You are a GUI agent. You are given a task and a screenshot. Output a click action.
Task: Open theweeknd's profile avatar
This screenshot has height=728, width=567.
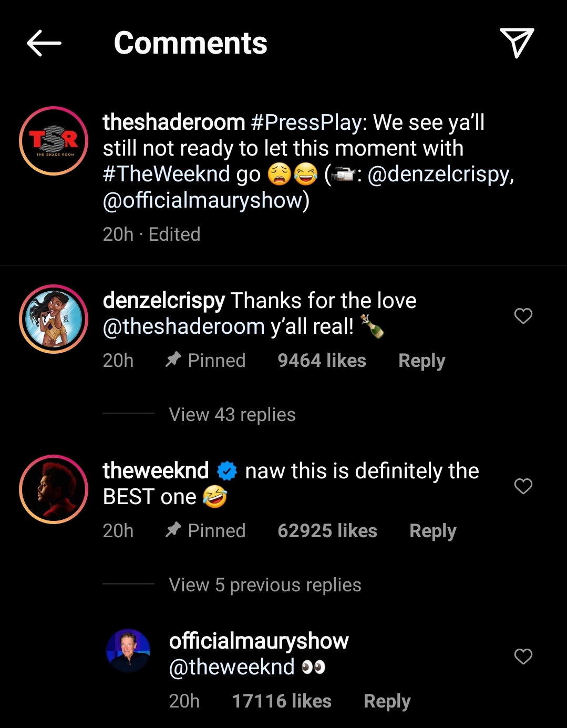pyautogui.click(x=54, y=489)
